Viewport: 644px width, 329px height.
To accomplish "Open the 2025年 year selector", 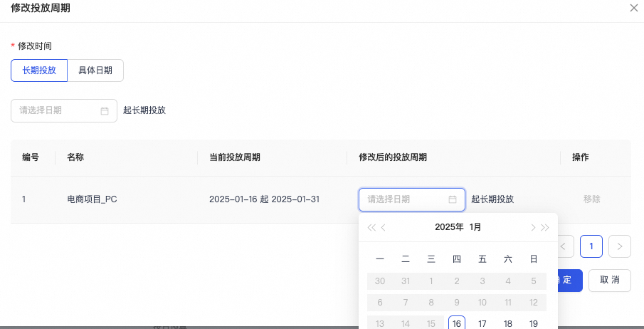I will (x=448, y=227).
